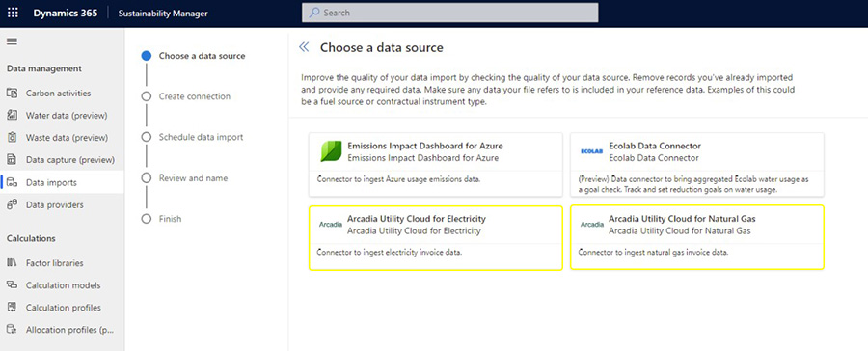Click the Sustainability Manager app name
The image size is (868, 351).
coord(163,13)
